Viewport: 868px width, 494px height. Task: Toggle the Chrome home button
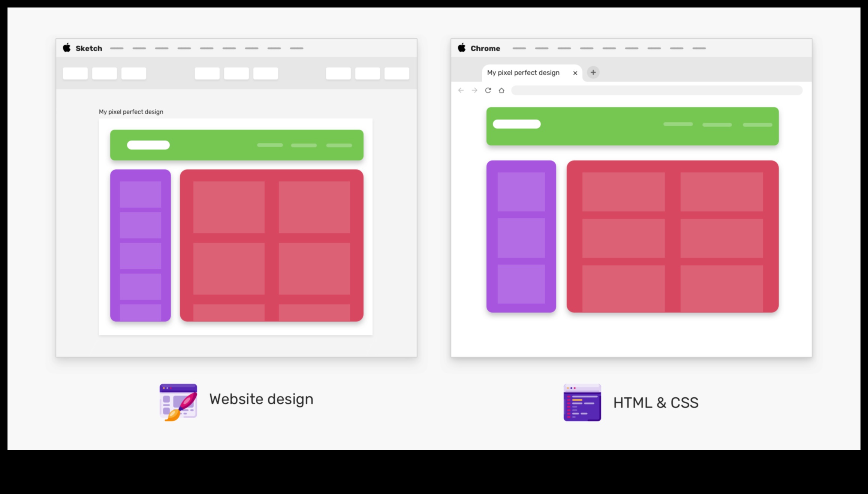[x=501, y=90]
